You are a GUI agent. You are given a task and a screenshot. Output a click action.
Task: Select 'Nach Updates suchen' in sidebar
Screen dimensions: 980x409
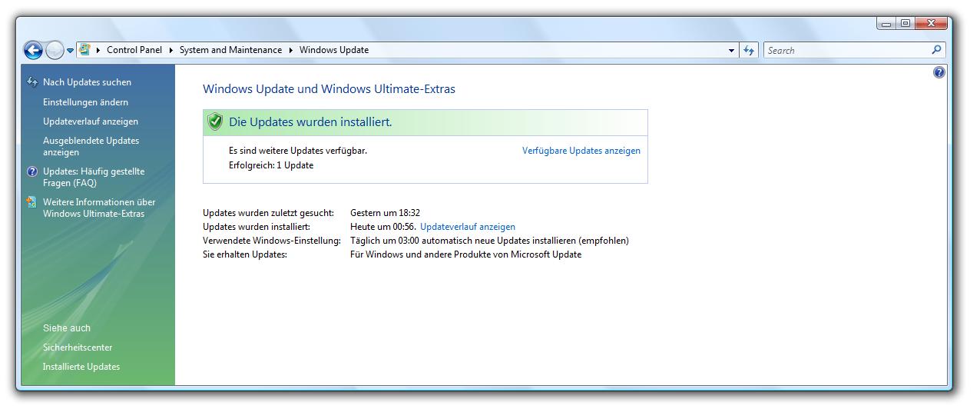[x=87, y=82]
